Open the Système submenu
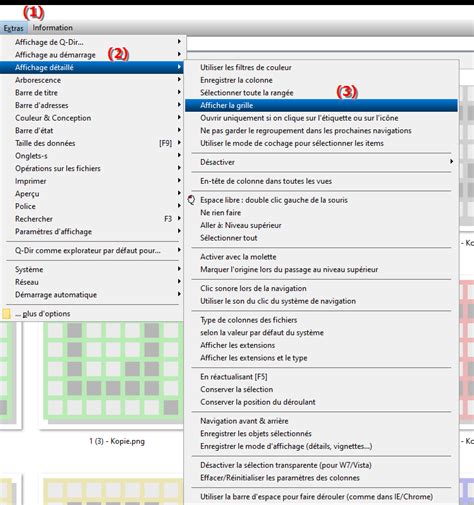Viewport: 474px width, 505px height. [92, 270]
